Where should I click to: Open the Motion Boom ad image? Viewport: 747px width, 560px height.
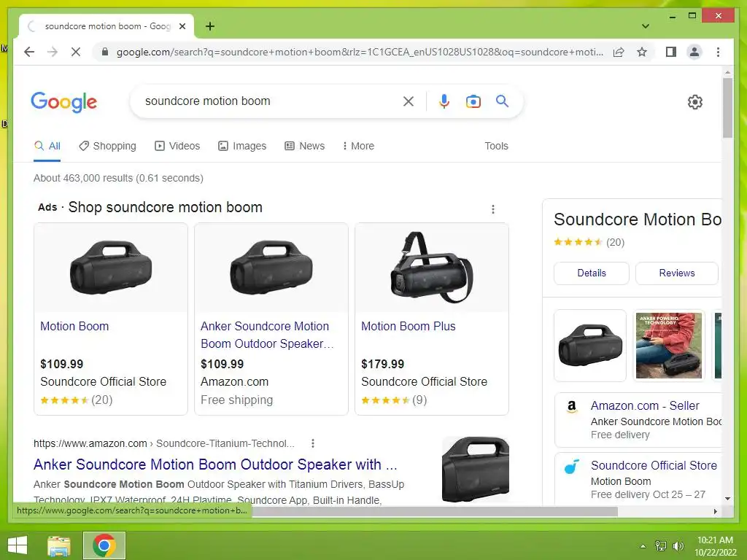coord(111,268)
